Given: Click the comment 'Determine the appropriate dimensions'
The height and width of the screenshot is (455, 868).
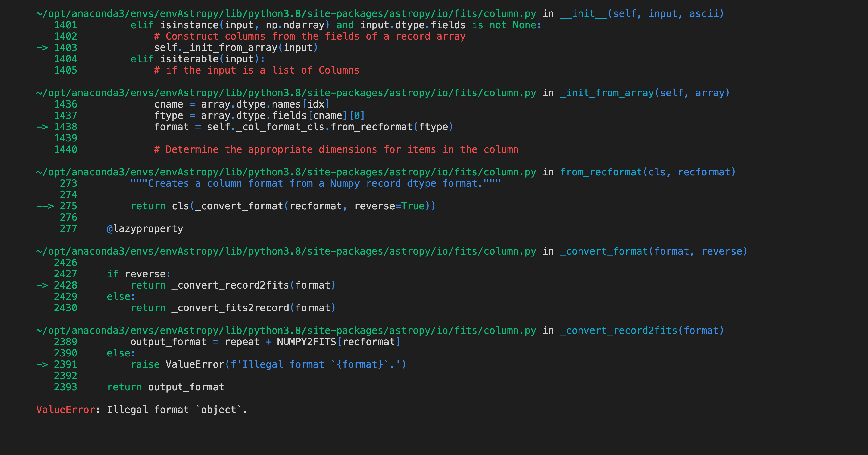Looking at the screenshot, I should 336,150.
